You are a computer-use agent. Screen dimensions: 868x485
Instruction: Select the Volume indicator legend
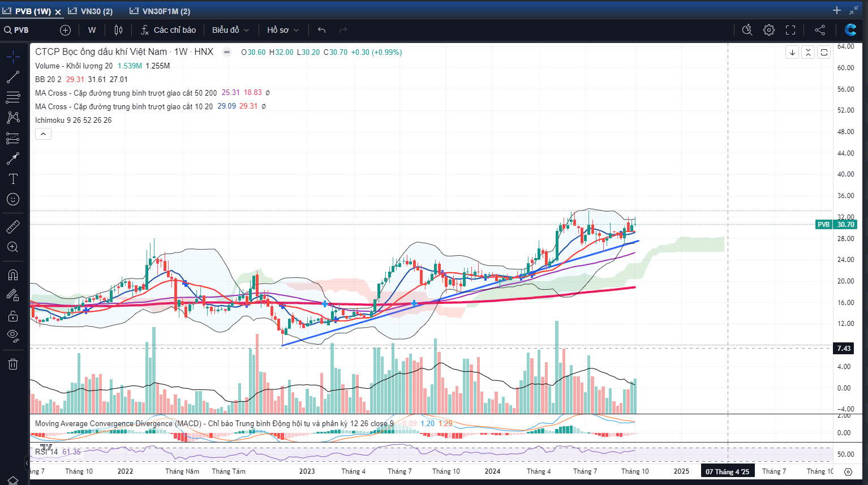74,66
